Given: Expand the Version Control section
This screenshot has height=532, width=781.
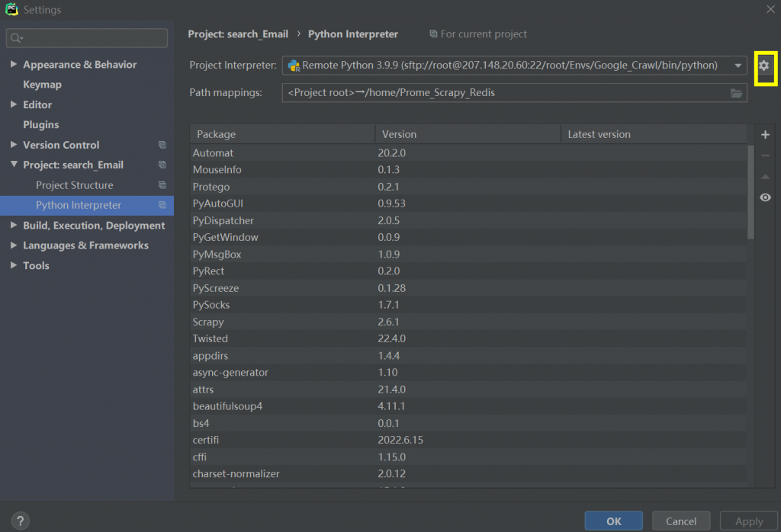Looking at the screenshot, I should click(14, 145).
